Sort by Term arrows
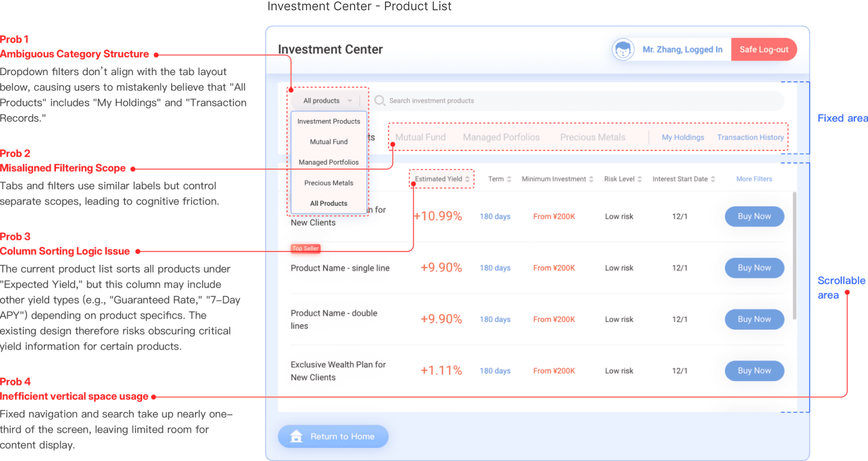Image resolution: width=868 pixels, height=461 pixels. pyautogui.click(x=509, y=179)
